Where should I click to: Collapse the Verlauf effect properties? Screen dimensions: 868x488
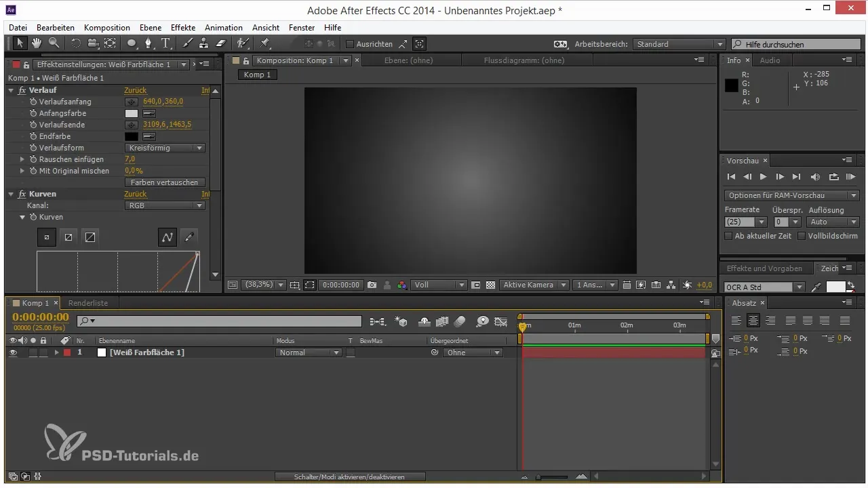click(x=12, y=90)
